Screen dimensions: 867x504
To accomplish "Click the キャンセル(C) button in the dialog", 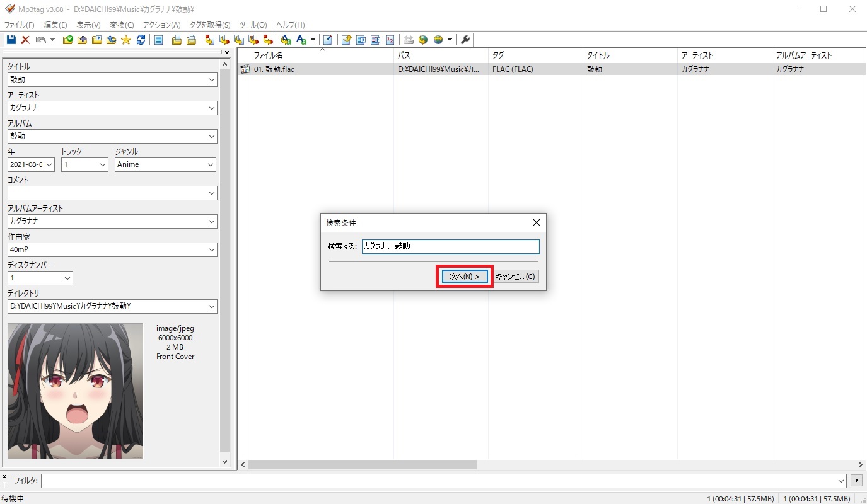I will [516, 277].
